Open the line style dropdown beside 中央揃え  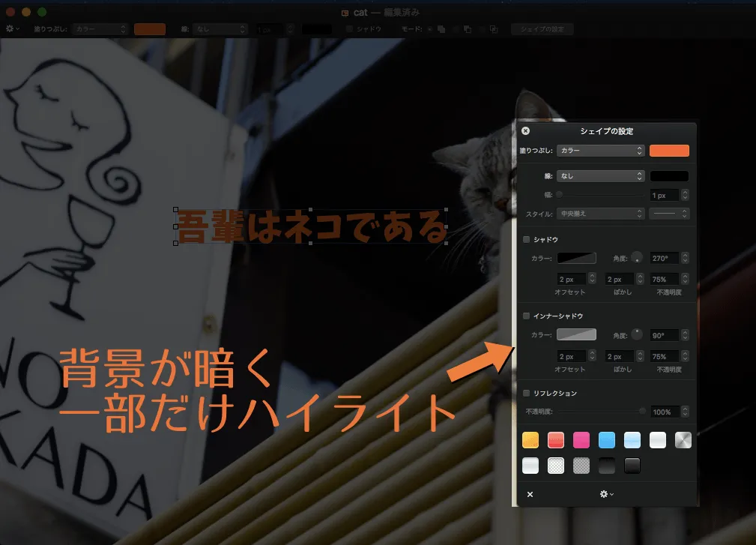coord(669,213)
